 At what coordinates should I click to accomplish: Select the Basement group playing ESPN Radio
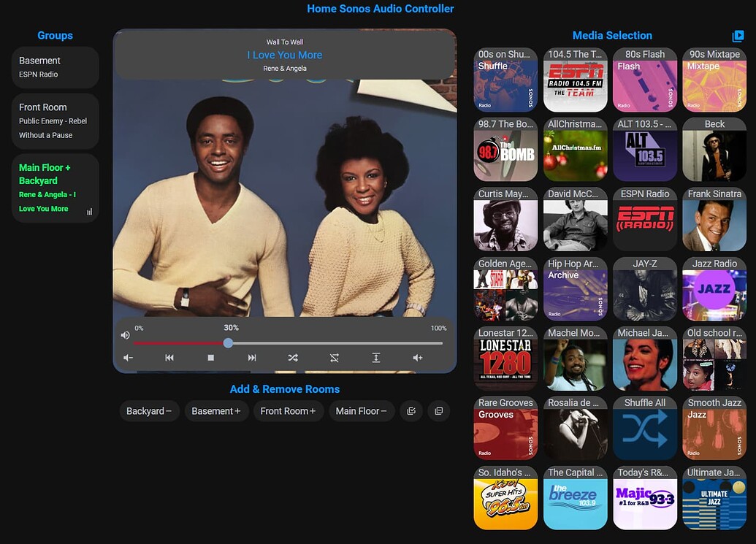[54, 66]
